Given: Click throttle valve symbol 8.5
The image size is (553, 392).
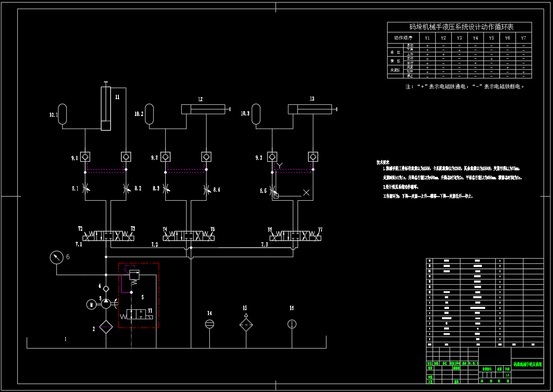Looking at the screenshot, I should click(273, 191).
